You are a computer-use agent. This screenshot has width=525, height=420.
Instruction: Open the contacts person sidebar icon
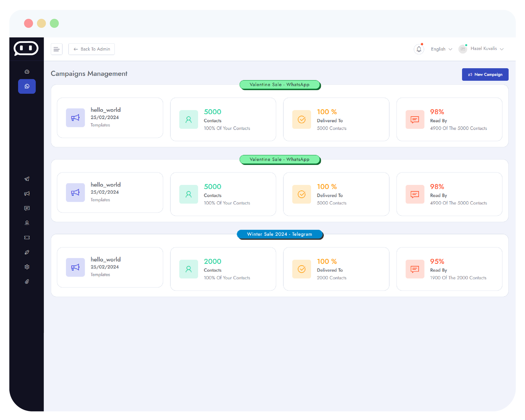pos(27,223)
